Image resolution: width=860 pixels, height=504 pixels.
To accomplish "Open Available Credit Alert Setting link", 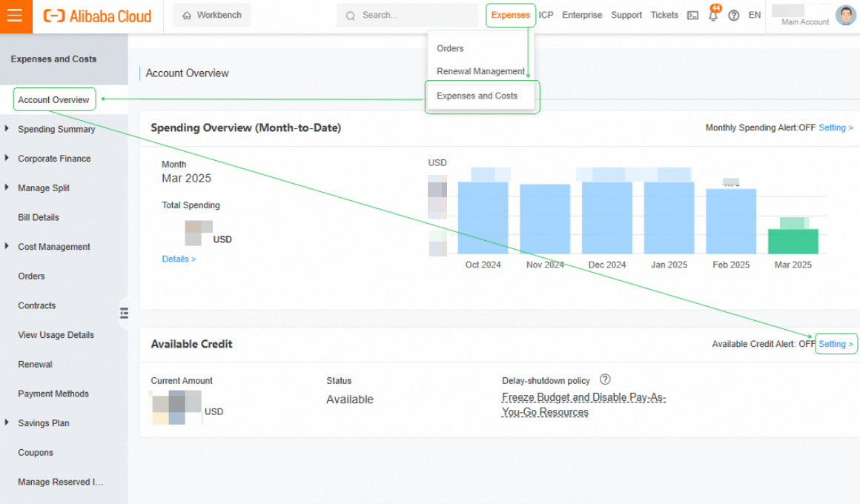I will tap(836, 344).
